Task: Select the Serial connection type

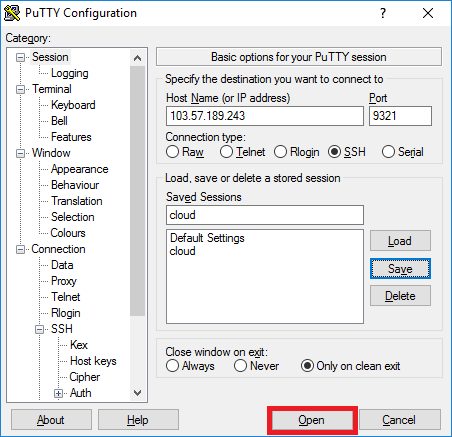Action: [388, 152]
